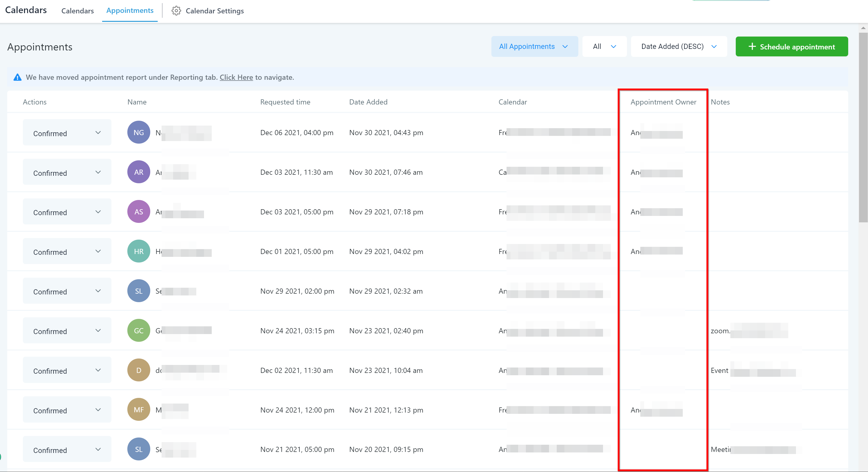Open the Date Added (DESC) sort dropdown
This screenshot has height=472, width=868.
[x=678, y=47]
